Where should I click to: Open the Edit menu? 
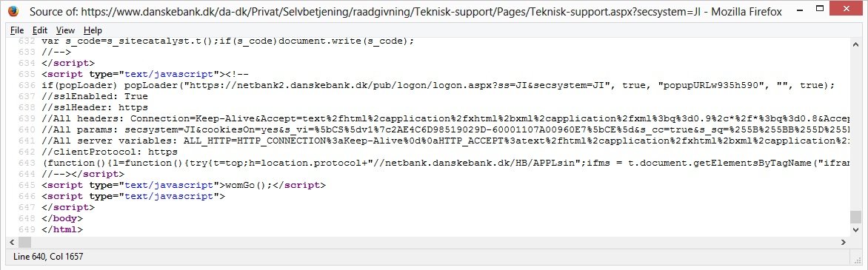coord(40,30)
